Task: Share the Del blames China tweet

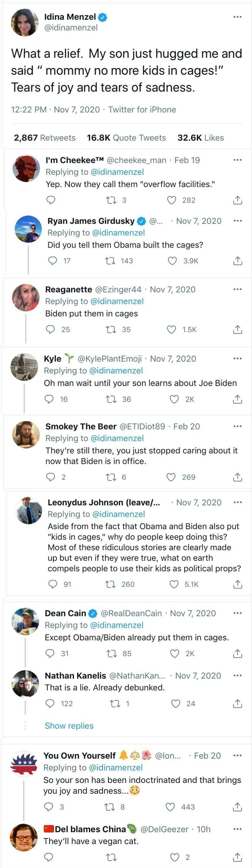Action: [x=238, y=857]
